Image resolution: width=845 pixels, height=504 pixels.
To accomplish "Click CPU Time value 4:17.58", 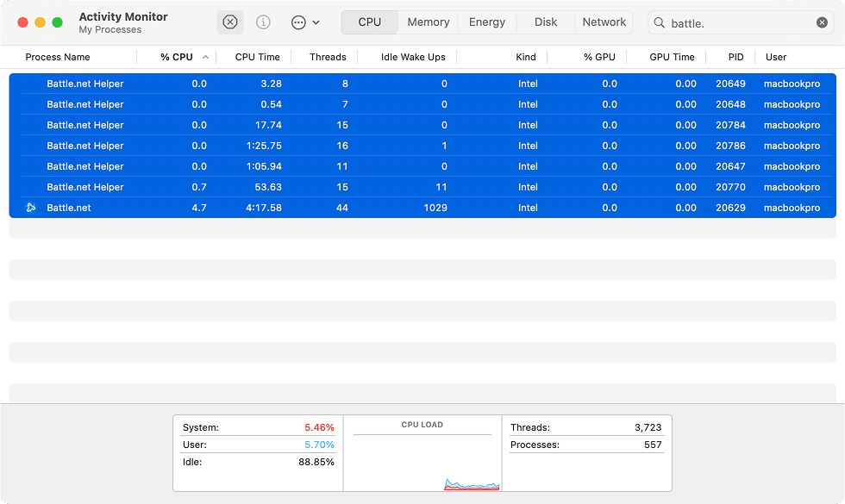I will [264, 208].
